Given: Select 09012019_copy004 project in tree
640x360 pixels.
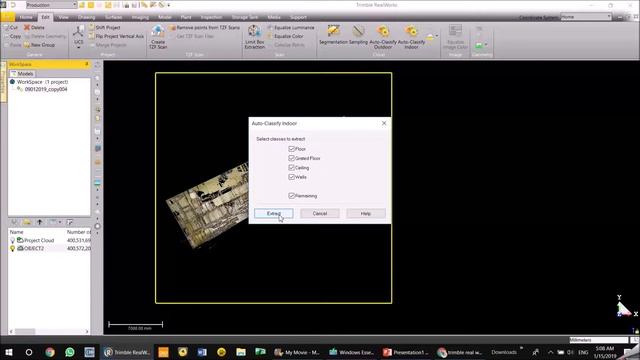Looking at the screenshot, I should pos(42,89).
